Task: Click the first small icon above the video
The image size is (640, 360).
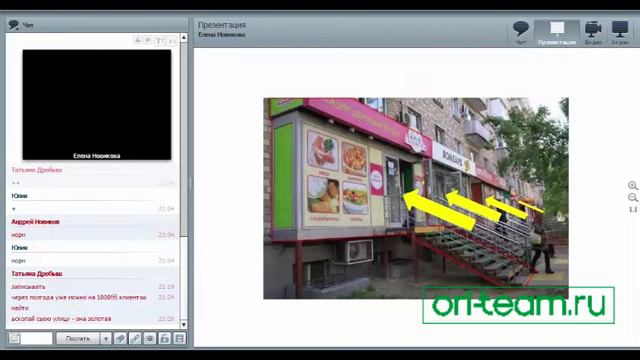Action: pos(138,40)
